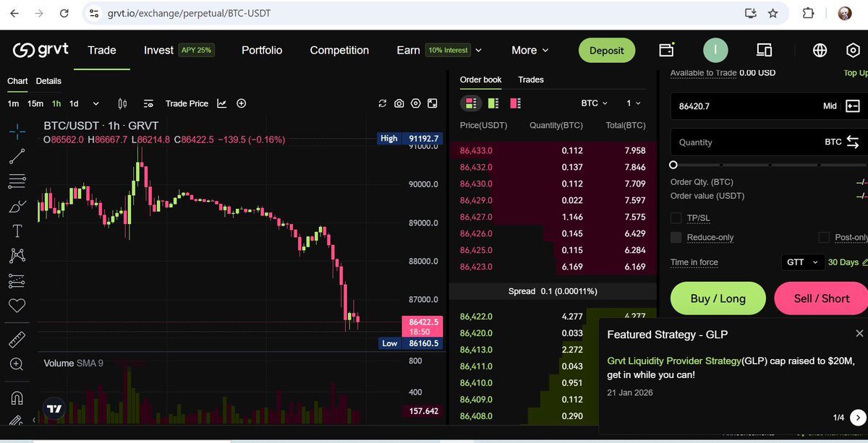Viewport: 868px width, 443px height.
Task: Select the text annotation tool
Action: click(17, 231)
